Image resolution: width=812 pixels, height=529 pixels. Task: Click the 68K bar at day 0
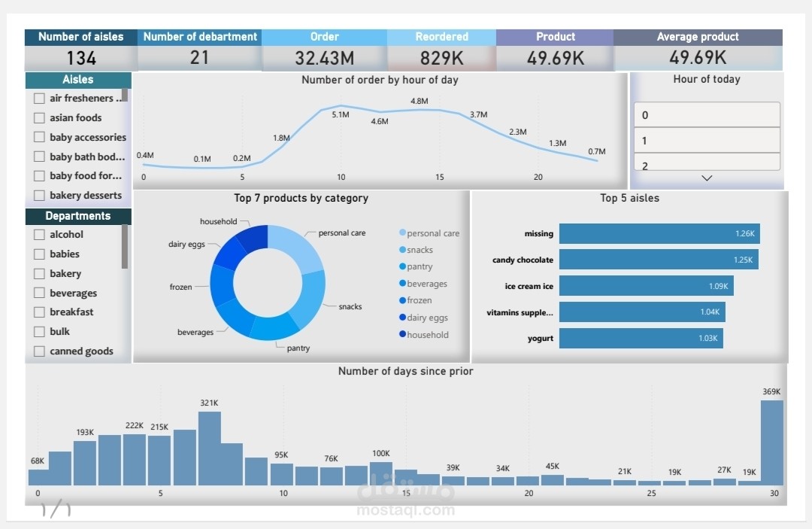38,478
